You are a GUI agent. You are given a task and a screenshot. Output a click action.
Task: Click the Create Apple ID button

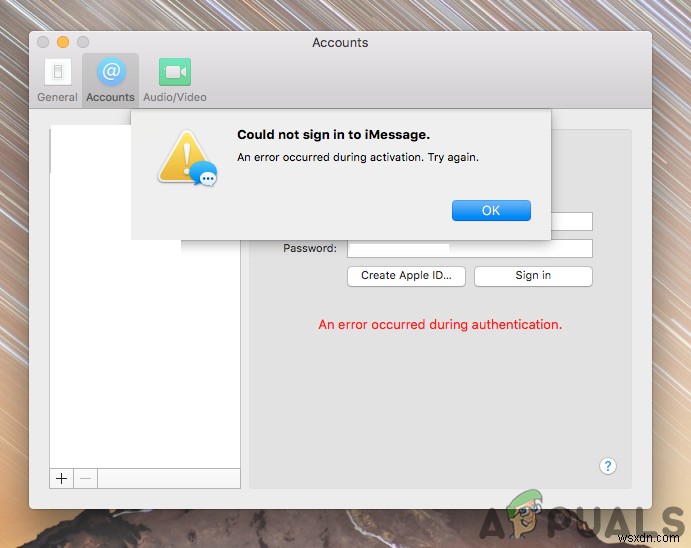tap(406, 276)
